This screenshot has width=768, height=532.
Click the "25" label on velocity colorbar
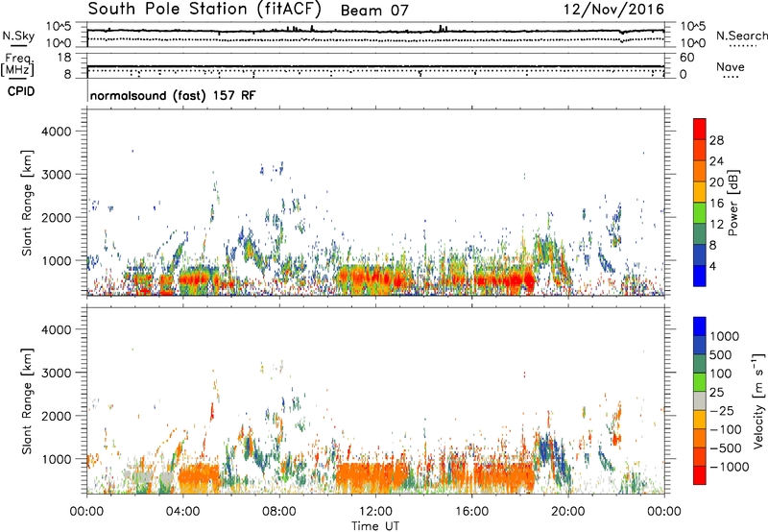pyautogui.click(x=717, y=393)
